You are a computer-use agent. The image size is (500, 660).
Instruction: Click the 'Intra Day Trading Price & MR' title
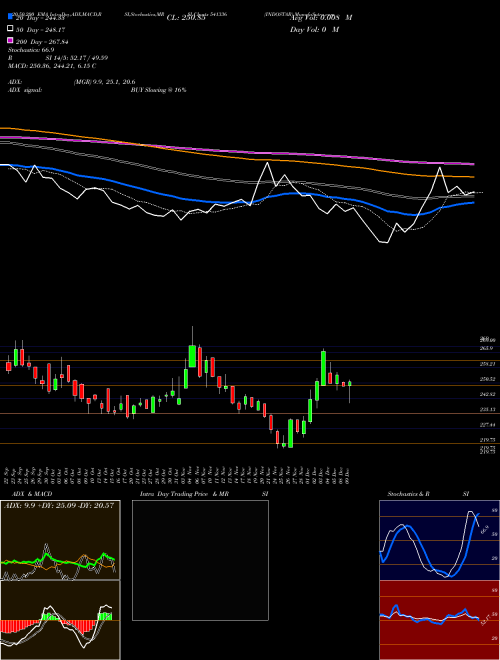point(184,494)
